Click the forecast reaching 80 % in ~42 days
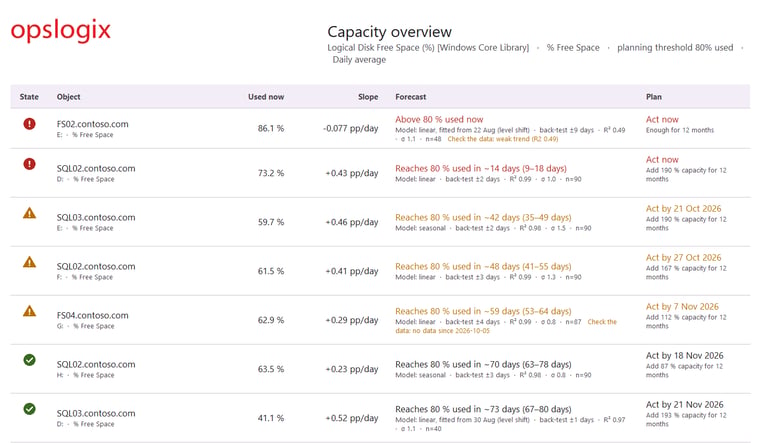This screenshot has height=443, width=760. click(483, 218)
